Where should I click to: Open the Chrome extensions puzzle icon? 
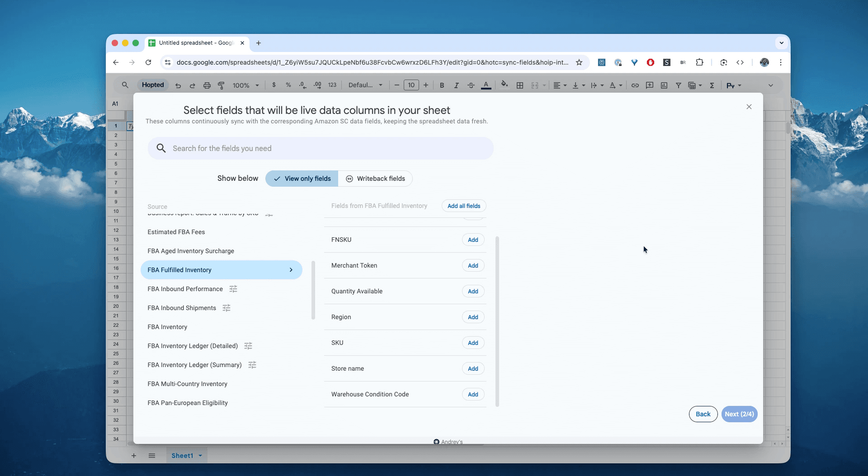click(699, 62)
